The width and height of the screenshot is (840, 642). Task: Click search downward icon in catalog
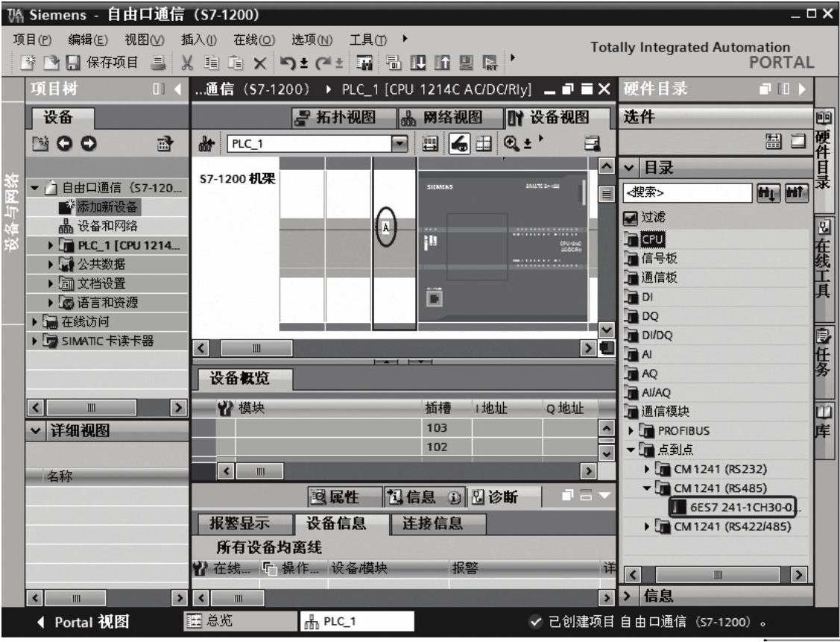768,192
